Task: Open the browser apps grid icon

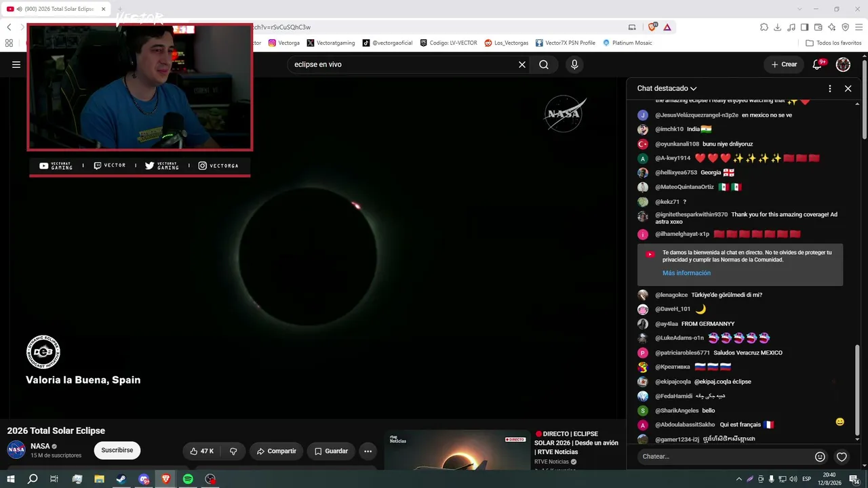Action: point(9,43)
